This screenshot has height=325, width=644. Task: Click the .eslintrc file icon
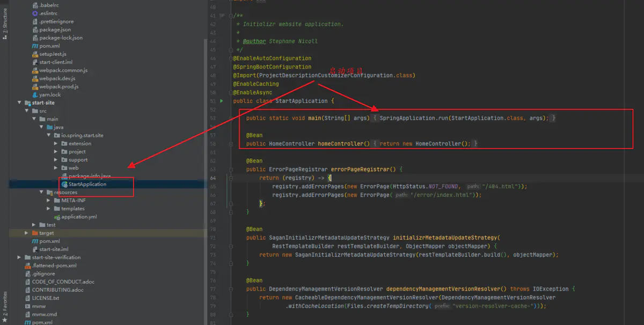pyautogui.click(x=35, y=13)
